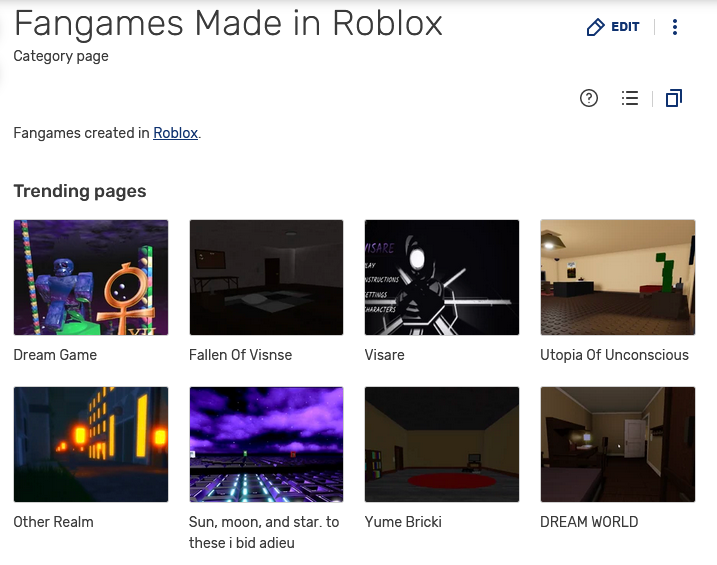
Task: Open the DREAM WORLD thumbnail image
Action: [x=618, y=444]
